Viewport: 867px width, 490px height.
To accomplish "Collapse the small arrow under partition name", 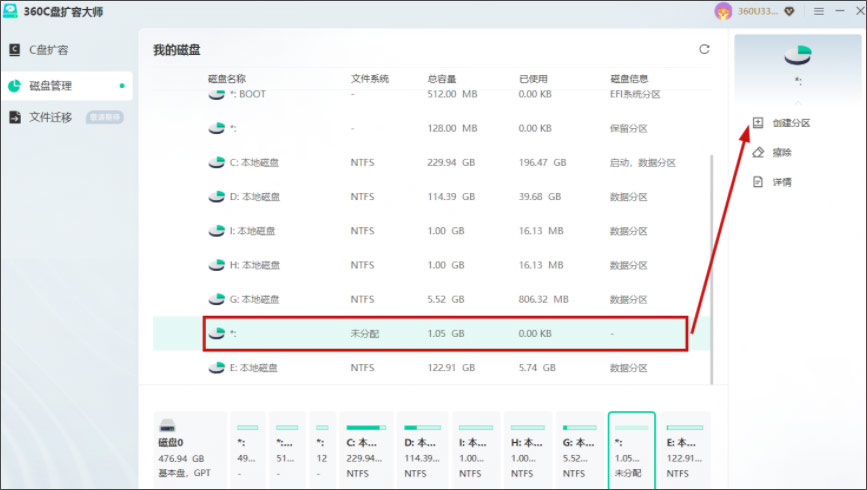I will click(x=797, y=102).
